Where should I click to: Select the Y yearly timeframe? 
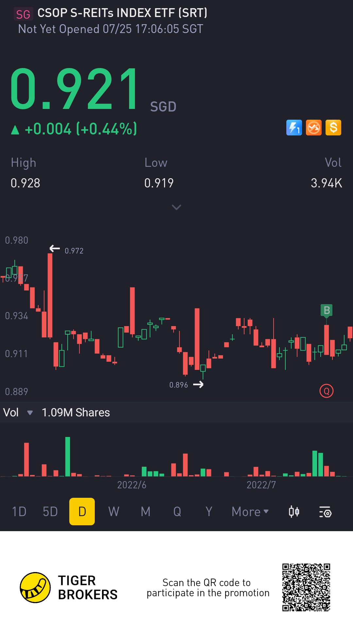coord(209,512)
